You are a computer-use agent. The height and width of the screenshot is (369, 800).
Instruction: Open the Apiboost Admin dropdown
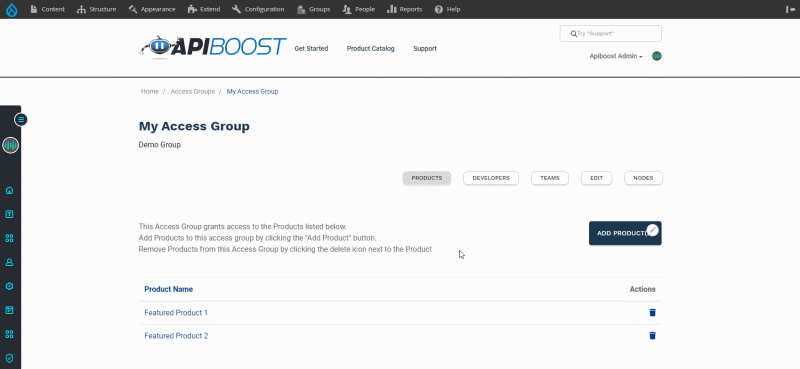[x=616, y=56]
